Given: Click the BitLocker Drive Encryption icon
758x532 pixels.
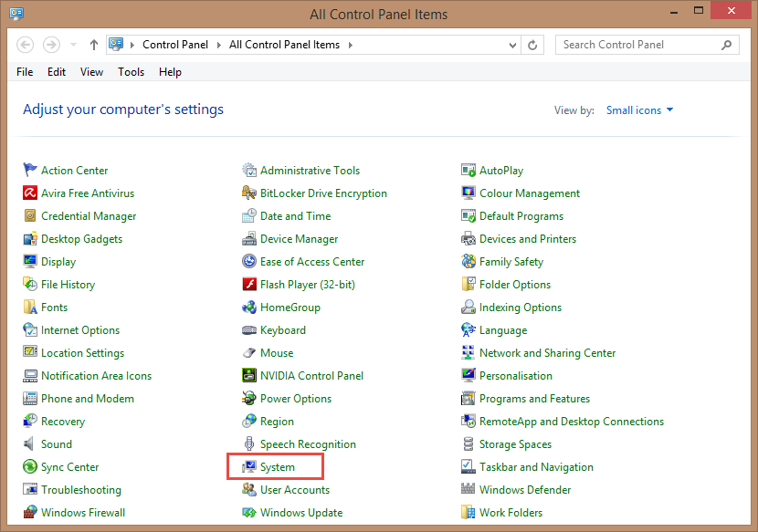Looking at the screenshot, I should pyautogui.click(x=249, y=193).
